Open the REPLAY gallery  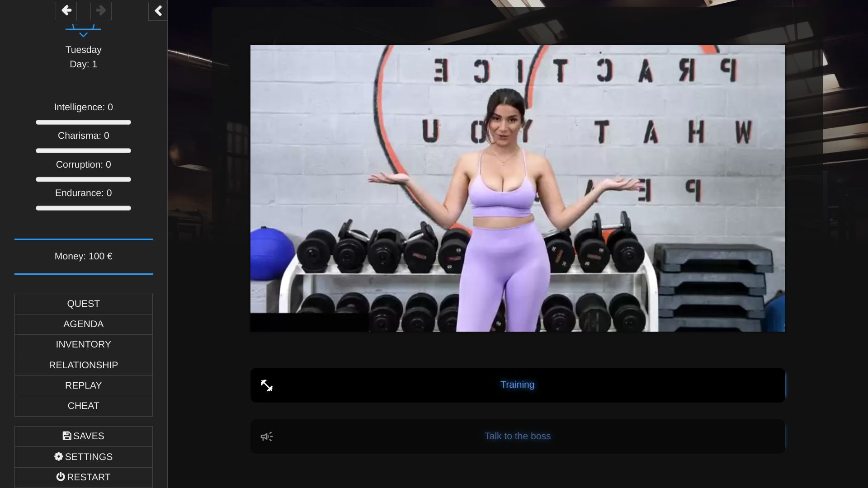tap(83, 386)
